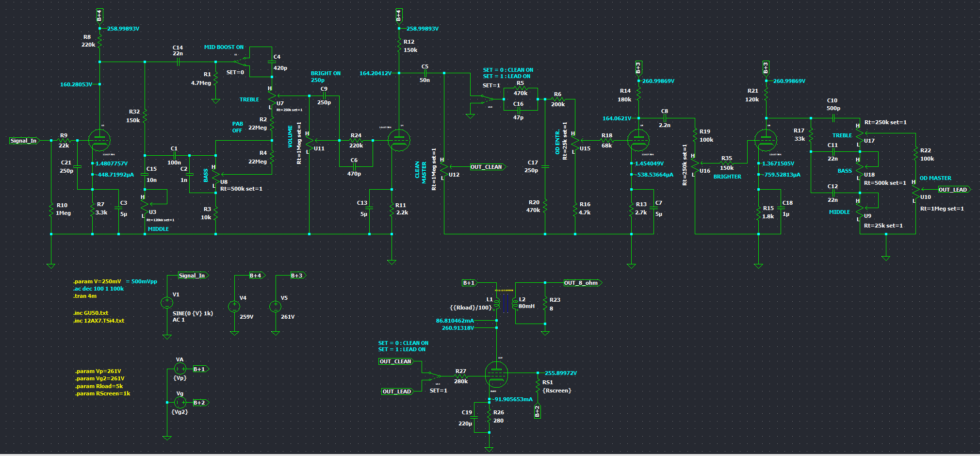The height and width of the screenshot is (456, 980).
Task: Select the VA voltage source labeled {Vp}
Action: [x=180, y=369]
